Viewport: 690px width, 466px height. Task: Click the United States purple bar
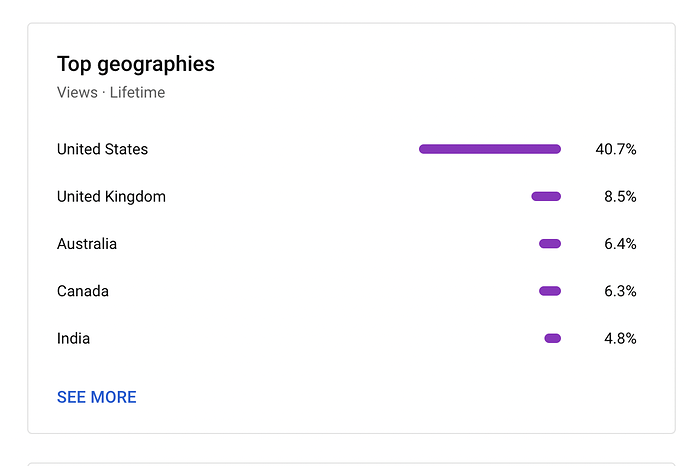(490, 149)
